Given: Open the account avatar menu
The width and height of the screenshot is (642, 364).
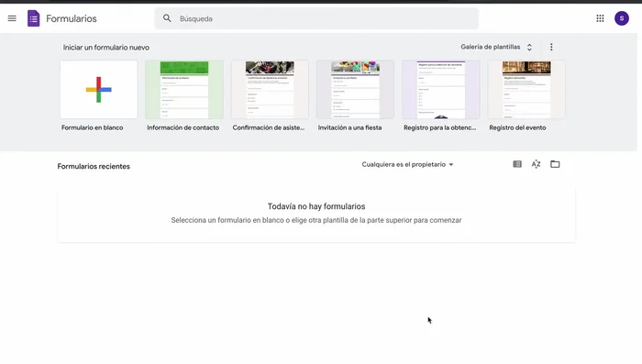Looking at the screenshot, I should pyautogui.click(x=622, y=18).
